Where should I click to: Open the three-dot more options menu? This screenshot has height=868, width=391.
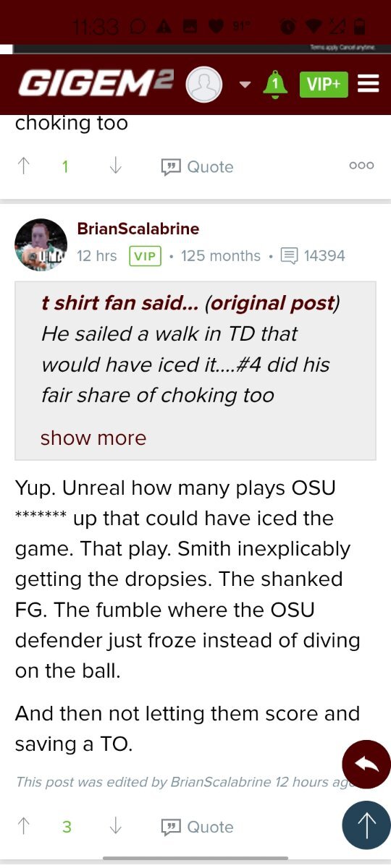361,166
